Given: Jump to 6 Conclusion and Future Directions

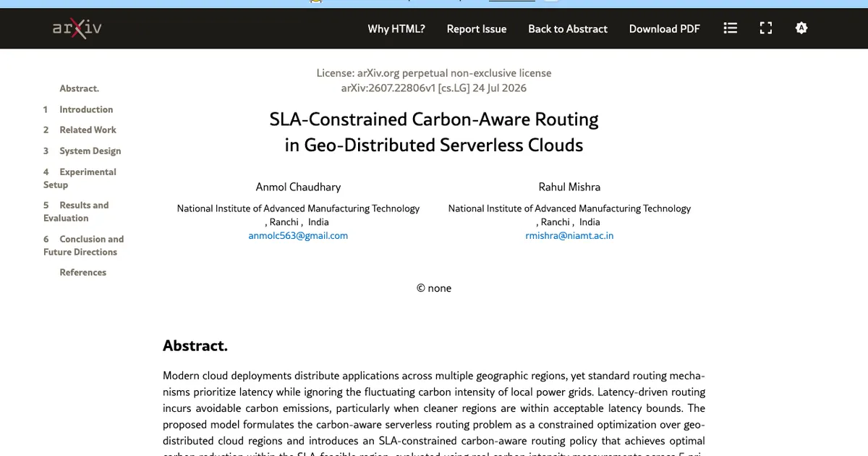Looking at the screenshot, I should [x=83, y=245].
